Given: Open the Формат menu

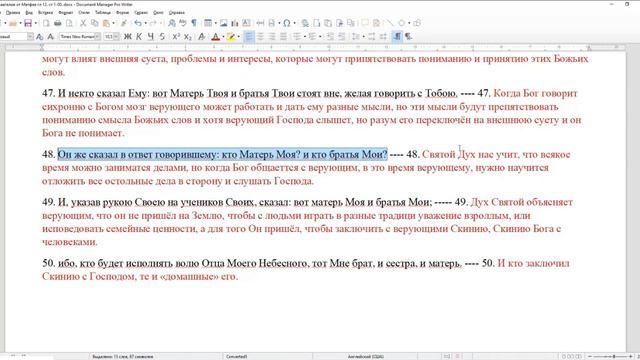Looking at the screenshot, I should [66, 13].
